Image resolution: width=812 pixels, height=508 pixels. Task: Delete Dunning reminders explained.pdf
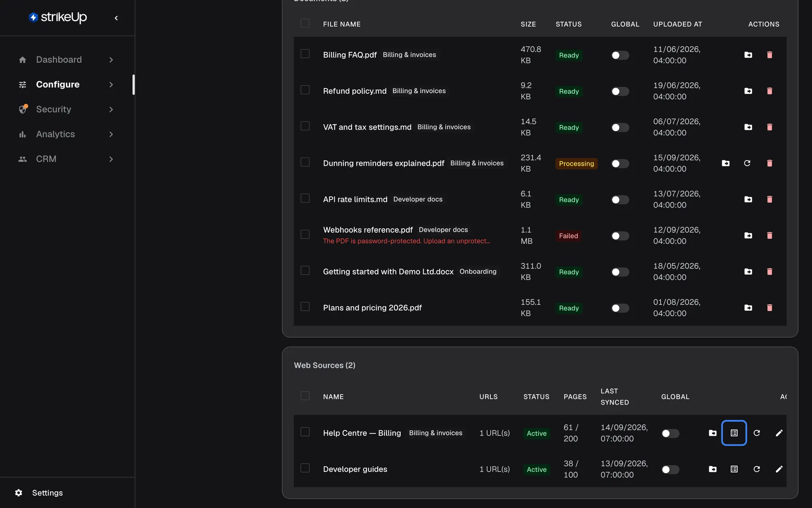(770, 163)
